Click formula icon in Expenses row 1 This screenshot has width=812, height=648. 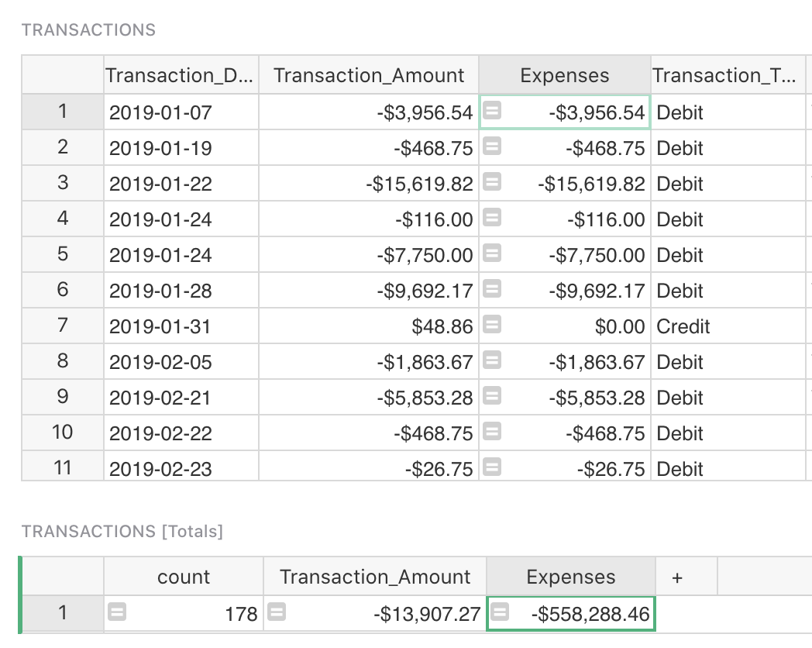click(492, 112)
